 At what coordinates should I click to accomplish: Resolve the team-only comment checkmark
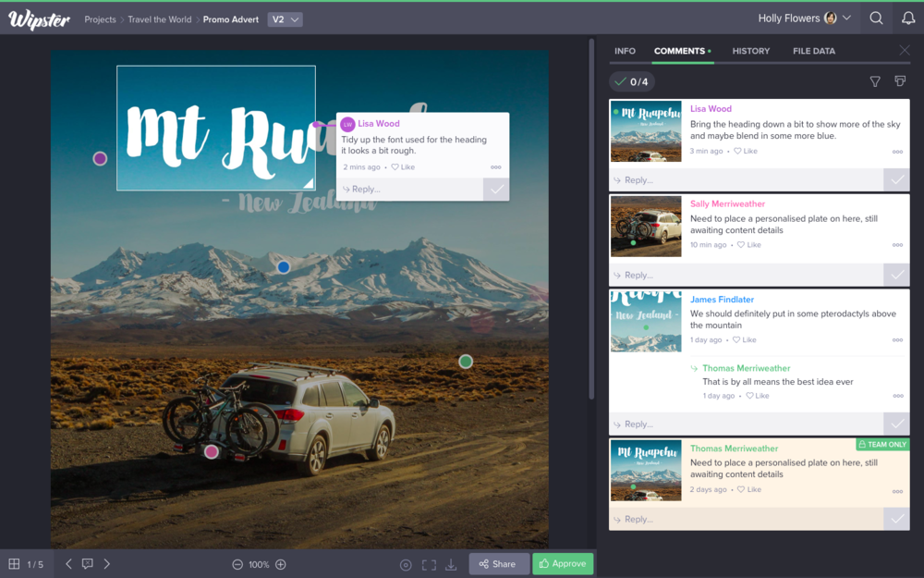896,519
